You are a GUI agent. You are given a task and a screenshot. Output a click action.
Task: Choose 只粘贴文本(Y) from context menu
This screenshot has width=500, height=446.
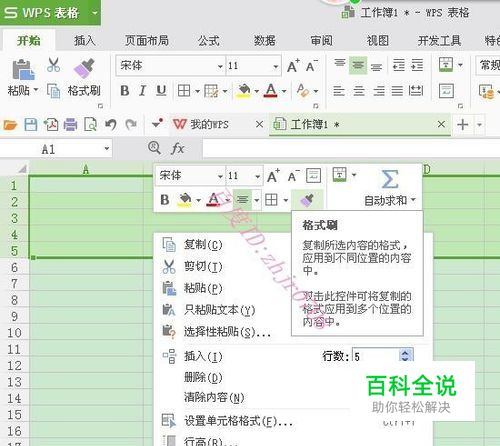[x=220, y=310]
